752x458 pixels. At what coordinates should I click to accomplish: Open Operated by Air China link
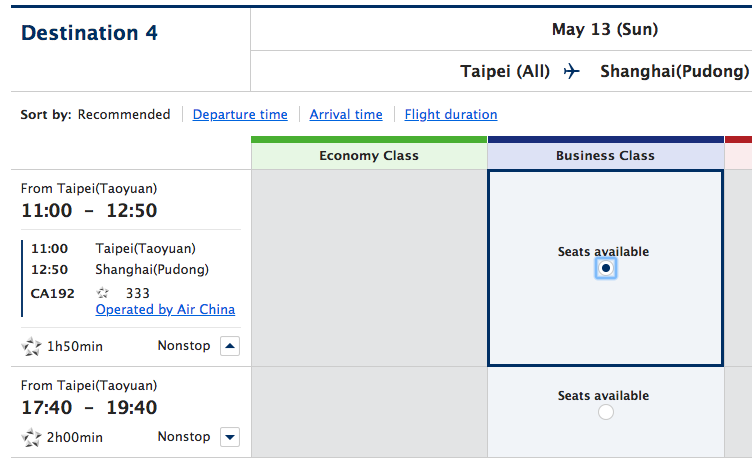coord(165,309)
